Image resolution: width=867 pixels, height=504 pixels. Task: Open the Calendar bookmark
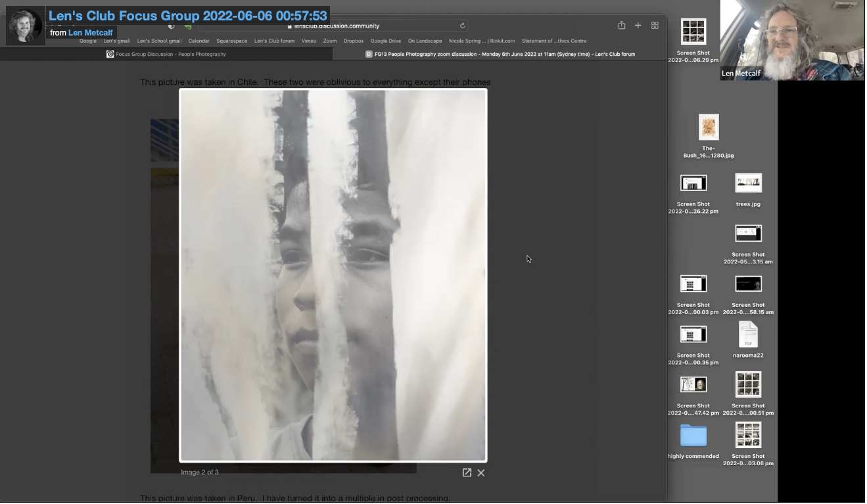tap(199, 41)
